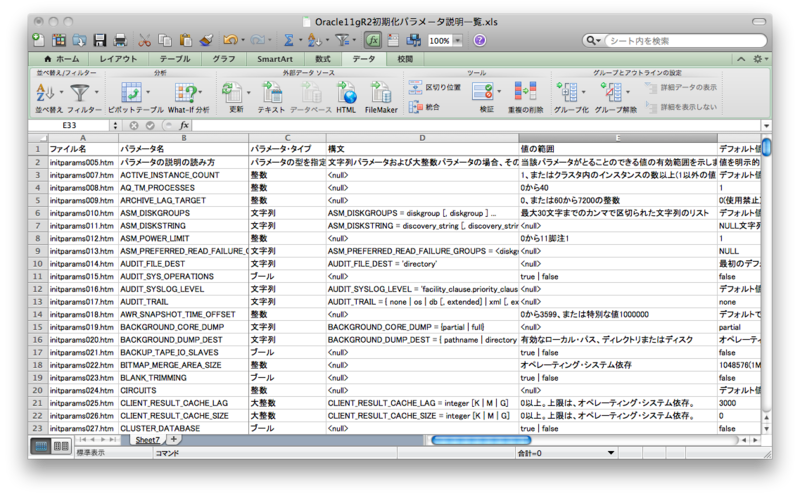Open AutoSum dropdown arrow
The image size is (800, 501).
(x=301, y=40)
